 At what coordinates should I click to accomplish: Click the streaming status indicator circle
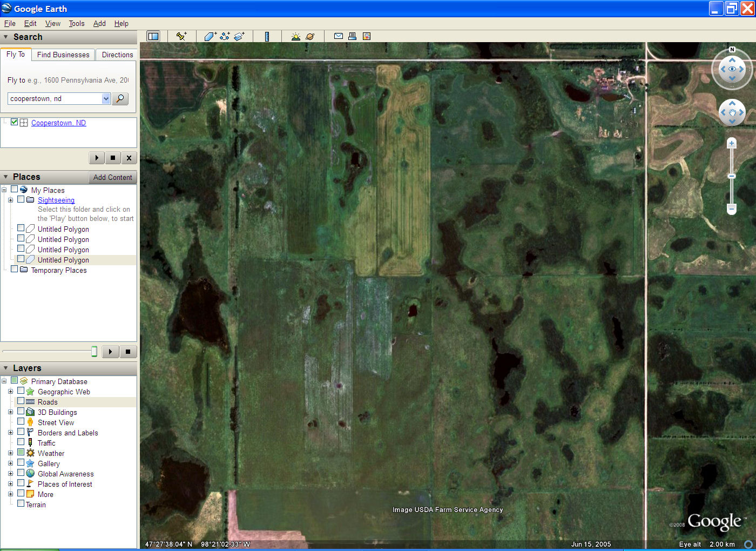coord(748,544)
